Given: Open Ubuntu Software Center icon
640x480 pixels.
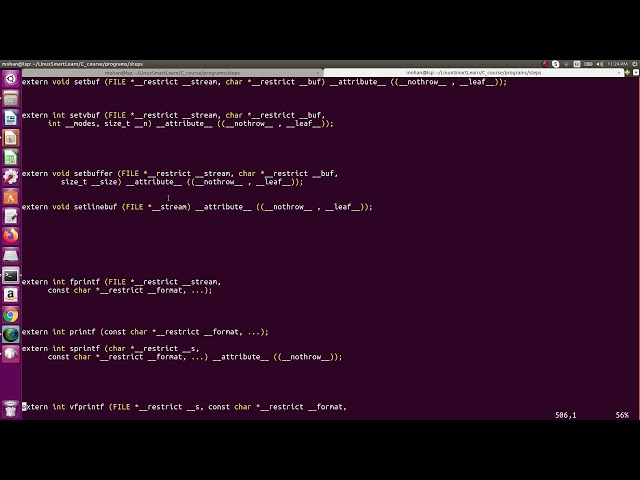Looking at the screenshot, I should coord(11,197).
